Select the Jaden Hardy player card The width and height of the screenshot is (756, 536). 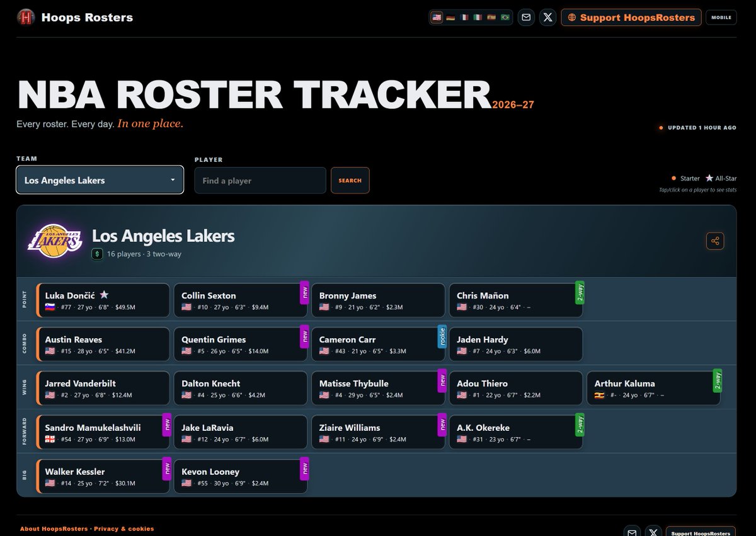pyautogui.click(x=516, y=345)
